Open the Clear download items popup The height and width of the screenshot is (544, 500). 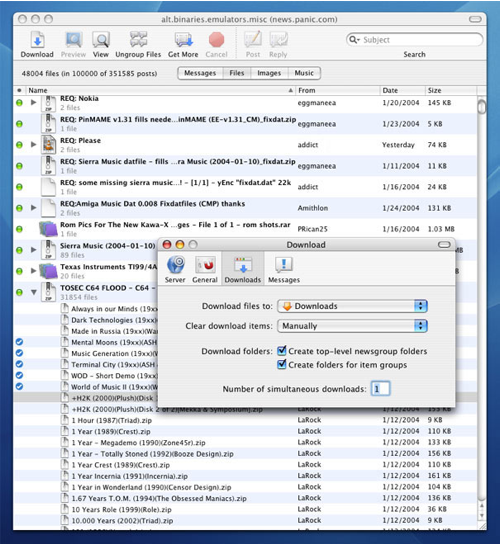[x=352, y=326]
